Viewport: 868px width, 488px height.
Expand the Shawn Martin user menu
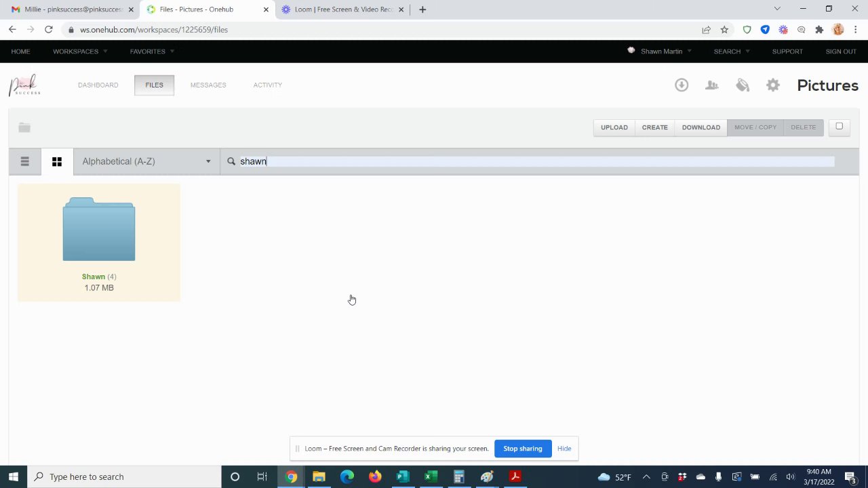point(660,52)
